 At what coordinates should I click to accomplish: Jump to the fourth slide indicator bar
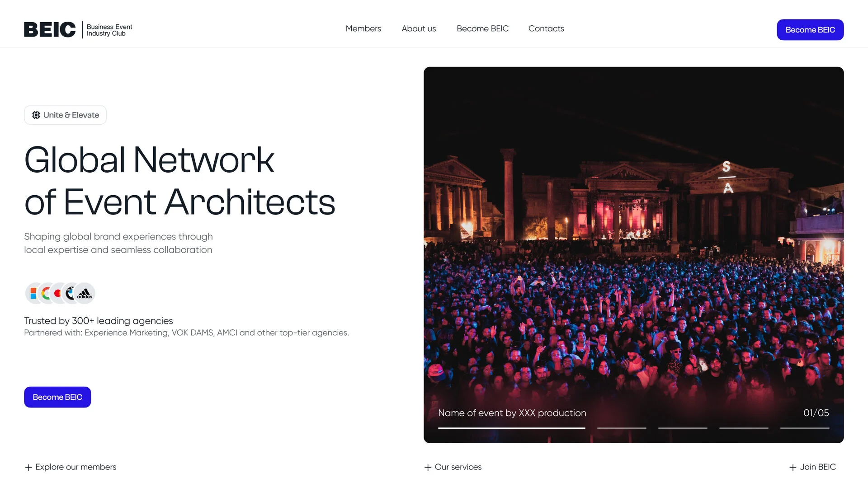click(x=744, y=428)
